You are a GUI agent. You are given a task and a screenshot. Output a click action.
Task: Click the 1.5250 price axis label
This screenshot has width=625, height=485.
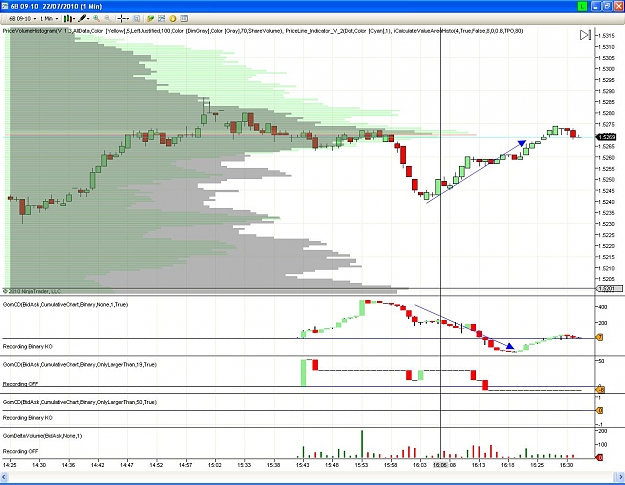[x=606, y=180]
